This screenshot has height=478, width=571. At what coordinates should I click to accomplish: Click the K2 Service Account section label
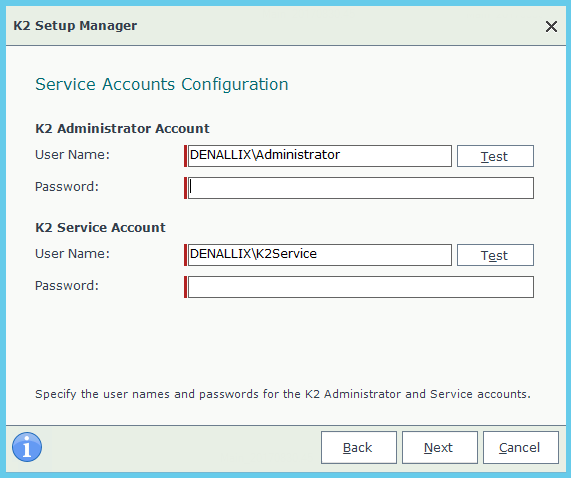click(100, 228)
